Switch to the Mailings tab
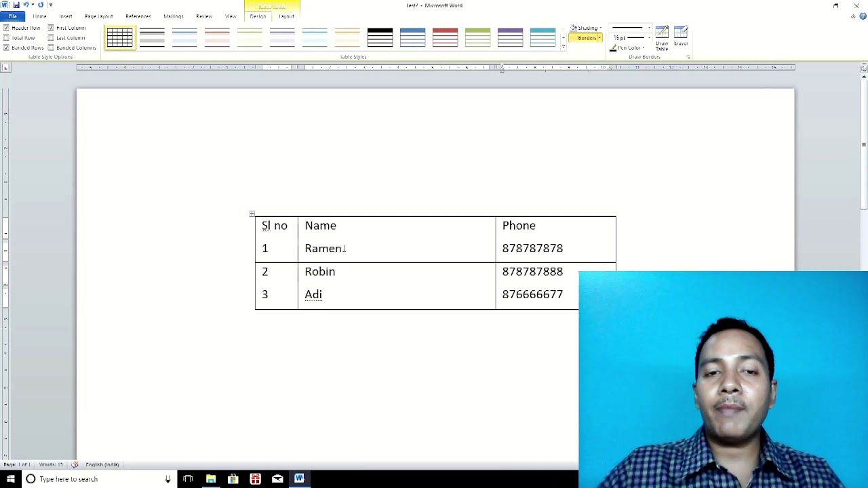 [x=174, y=16]
